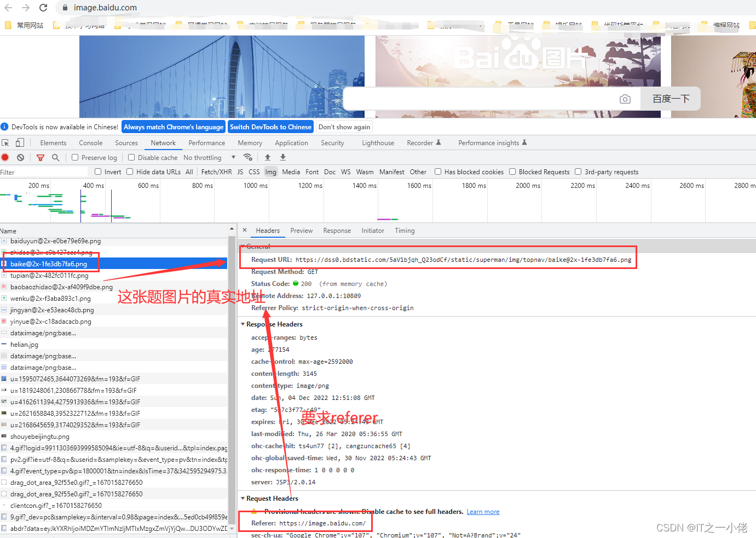Image resolution: width=756 pixels, height=538 pixels.
Task: Open the Lighthouse panel
Action: [x=378, y=143]
